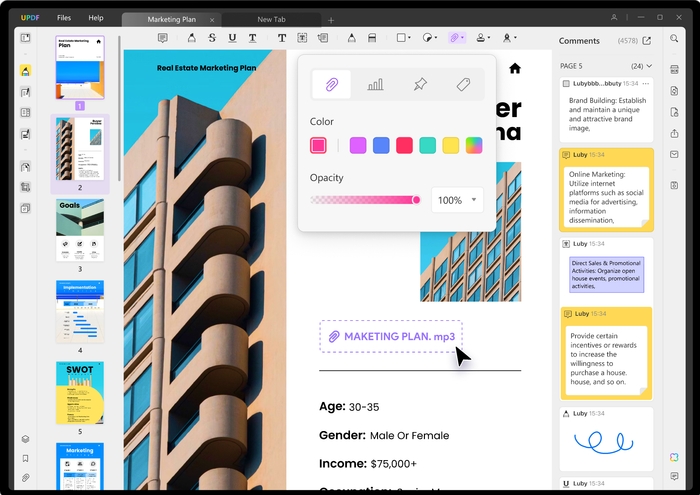Image resolution: width=700 pixels, height=495 pixels.
Task: Click the MAKETING PLAN. mp3 attachment
Action: tap(391, 336)
